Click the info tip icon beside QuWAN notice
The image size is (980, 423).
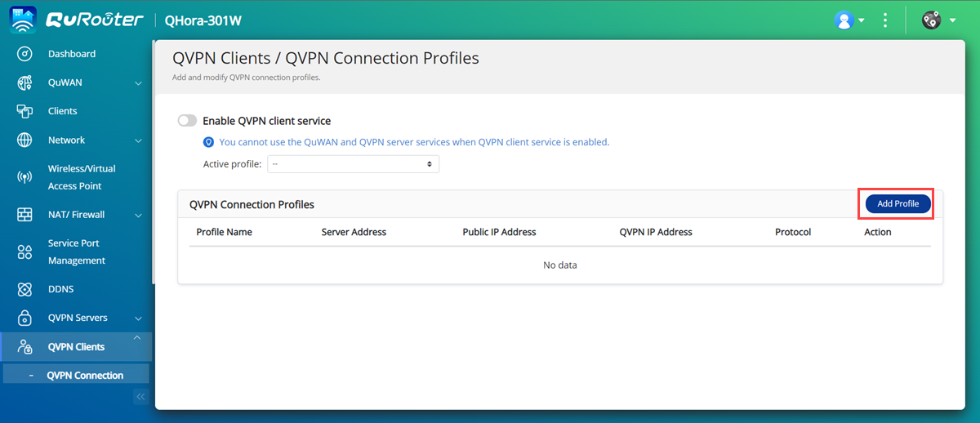point(208,142)
